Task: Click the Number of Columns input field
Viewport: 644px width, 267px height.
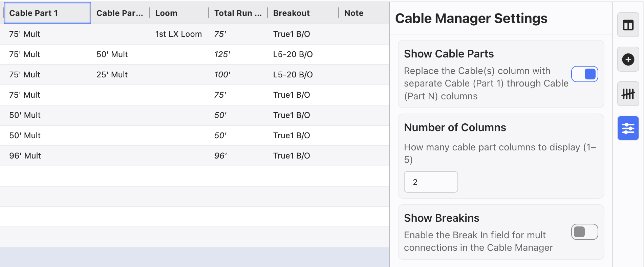Action: click(431, 182)
